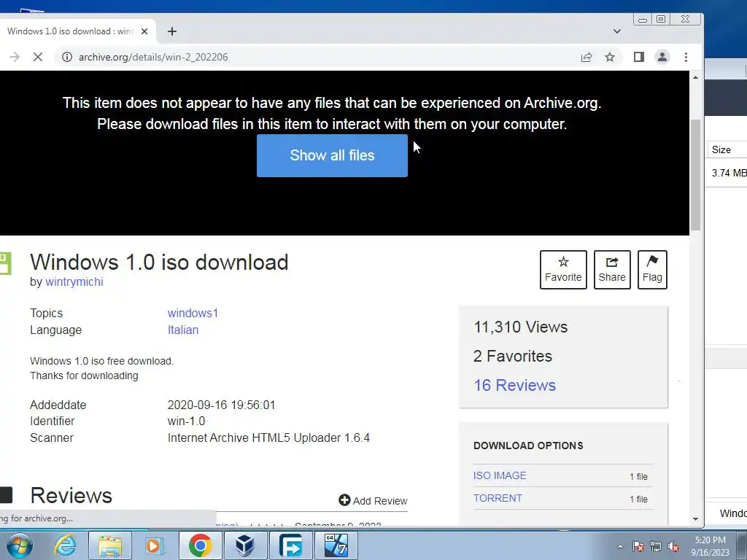Click page scrollbar up arrow
Viewport: 747px width, 560px height.
click(695, 77)
